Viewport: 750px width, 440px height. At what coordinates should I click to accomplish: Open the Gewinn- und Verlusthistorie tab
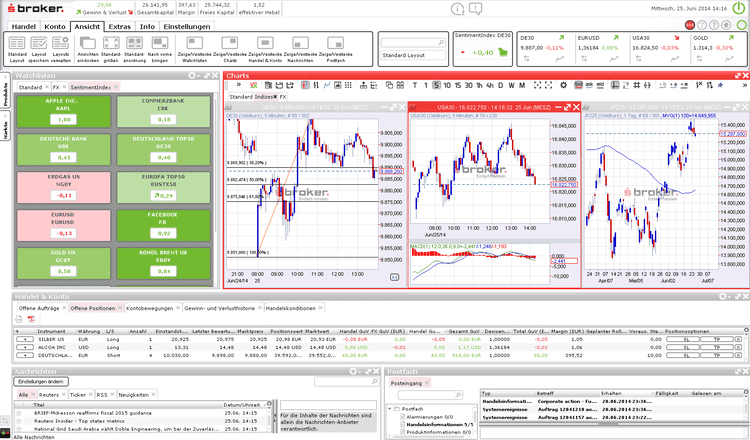click(x=220, y=308)
